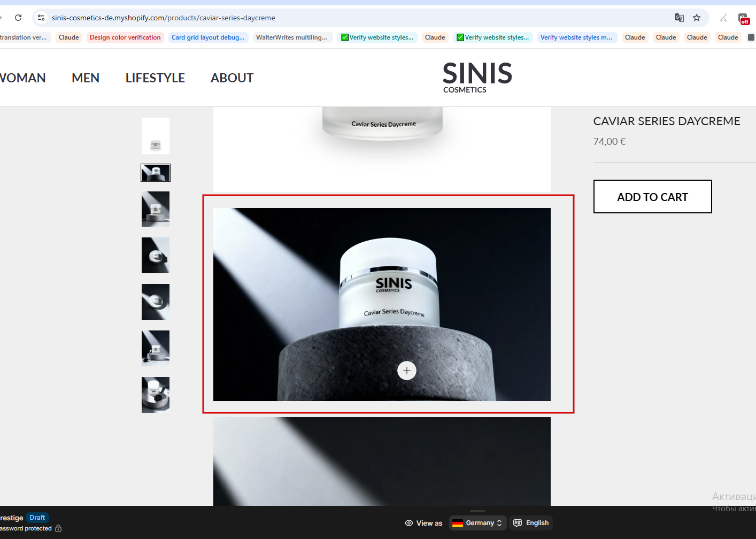Click the CAVIAR SERIES DAYCREME title

click(667, 121)
